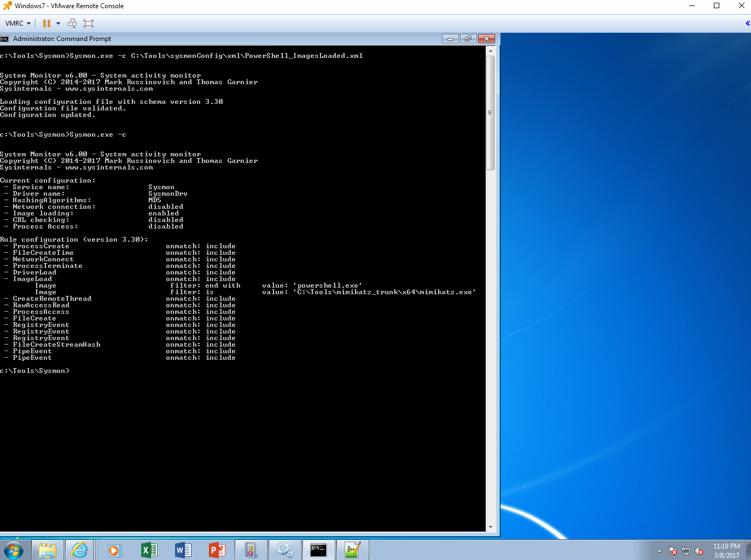Open Action Center flag tray icon
751x560 pixels.
673,551
